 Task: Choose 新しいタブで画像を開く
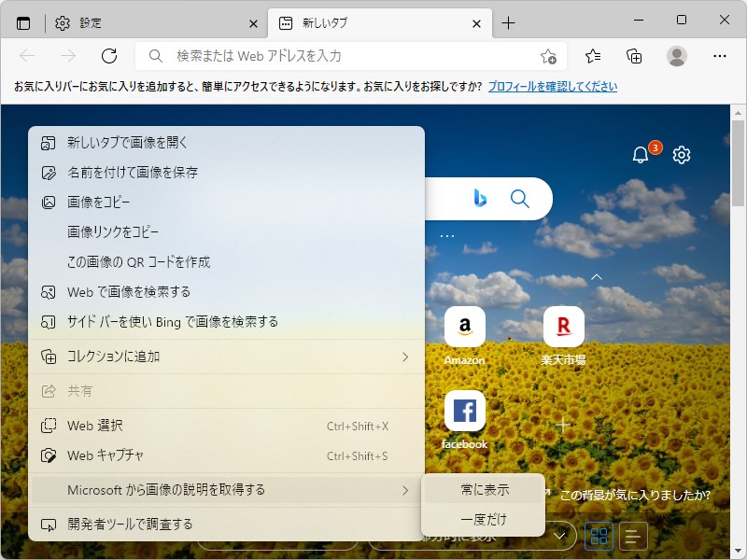(x=227, y=143)
